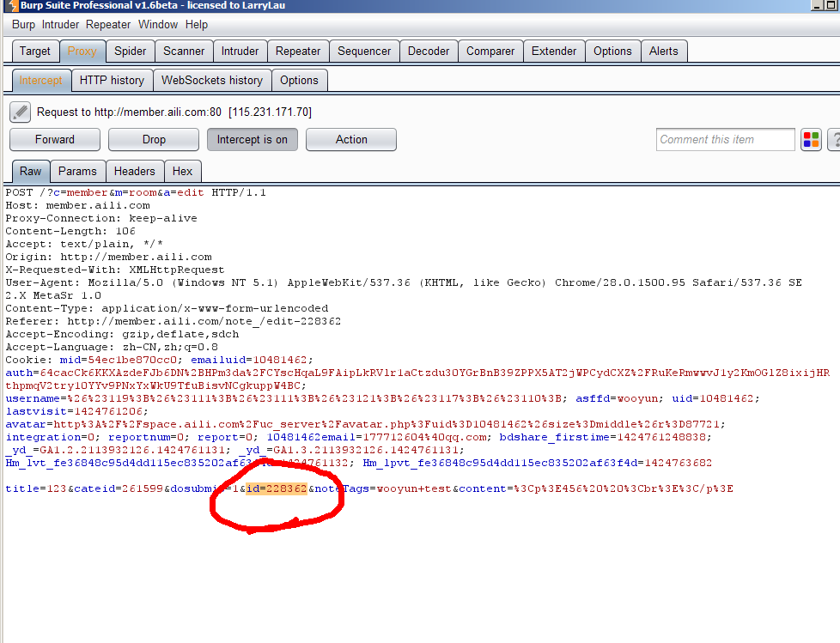Image resolution: width=840 pixels, height=643 pixels.
Task: Open the Extender tab
Action: [x=554, y=51]
